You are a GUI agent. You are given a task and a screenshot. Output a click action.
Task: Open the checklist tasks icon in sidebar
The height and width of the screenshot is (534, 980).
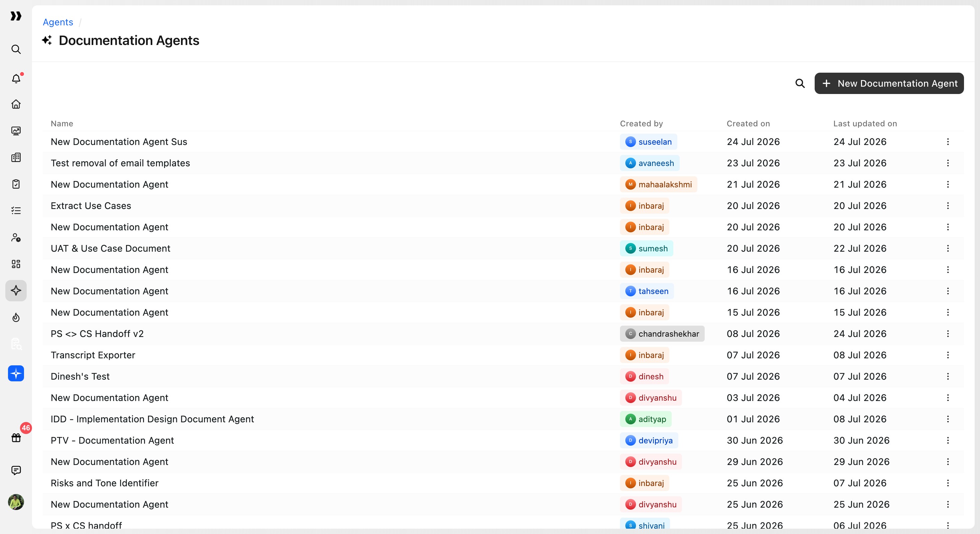16,211
